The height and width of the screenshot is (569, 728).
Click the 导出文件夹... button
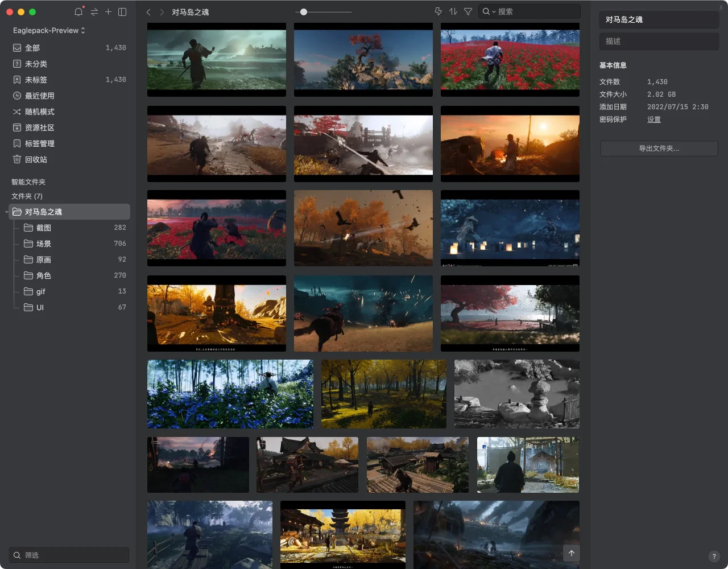pos(659,149)
